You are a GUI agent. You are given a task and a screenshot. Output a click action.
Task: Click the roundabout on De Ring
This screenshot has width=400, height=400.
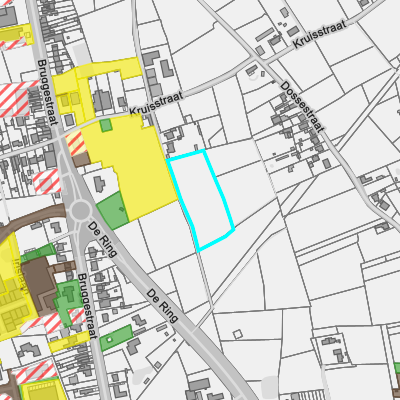click(x=80, y=211)
